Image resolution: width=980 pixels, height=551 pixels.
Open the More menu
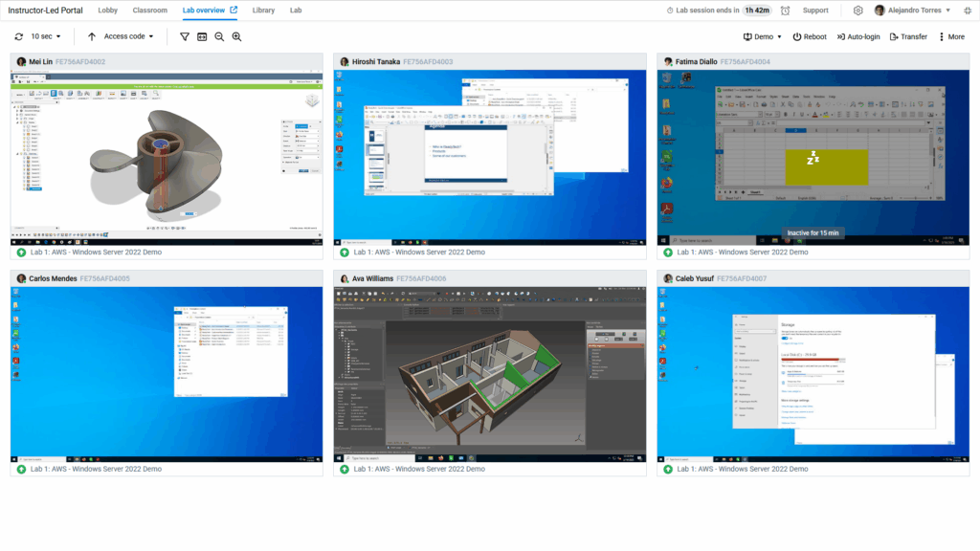(952, 36)
